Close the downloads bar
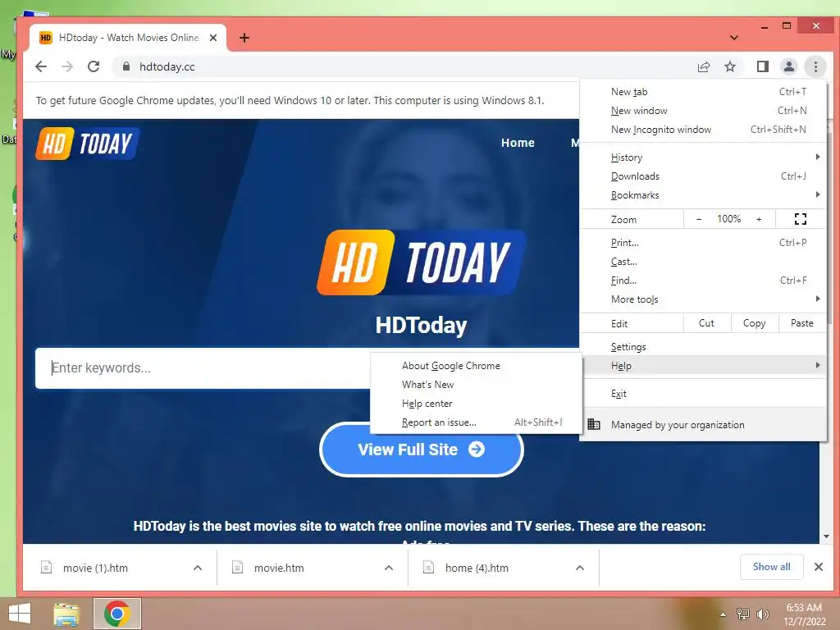The height and width of the screenshot is (630, 840). tap(819, 567)
